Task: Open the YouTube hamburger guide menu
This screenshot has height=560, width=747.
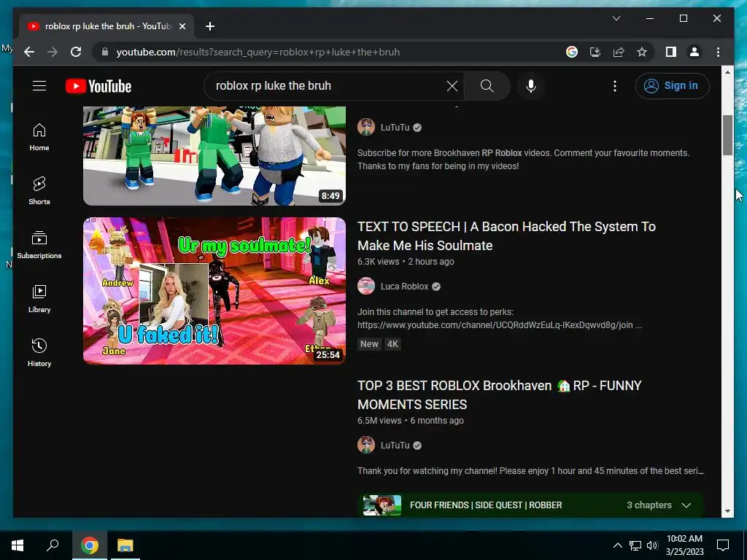Action: click(x=39, y=86)
